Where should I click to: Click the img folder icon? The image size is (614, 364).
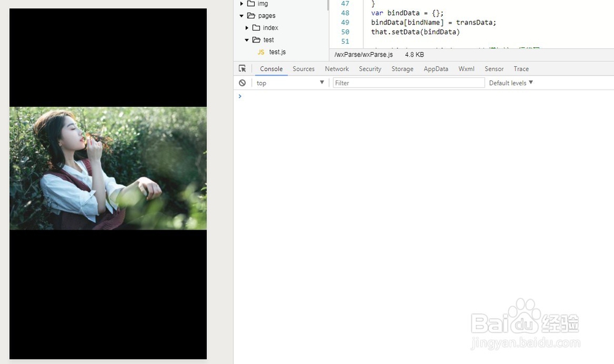(251, 4)
